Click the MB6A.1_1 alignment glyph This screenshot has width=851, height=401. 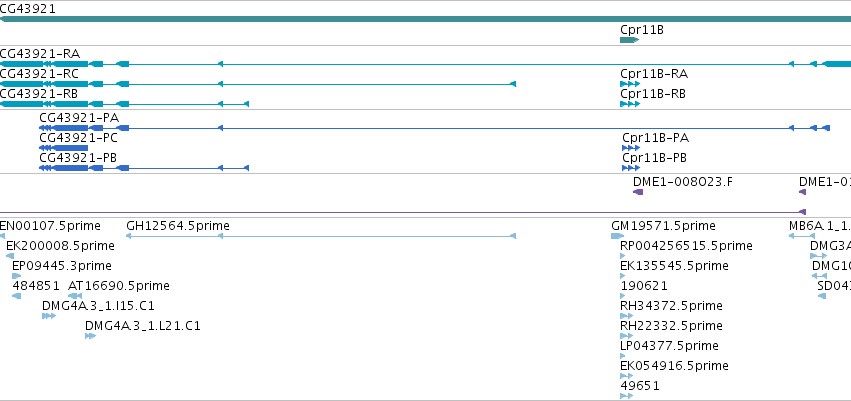tap(802, 236)
